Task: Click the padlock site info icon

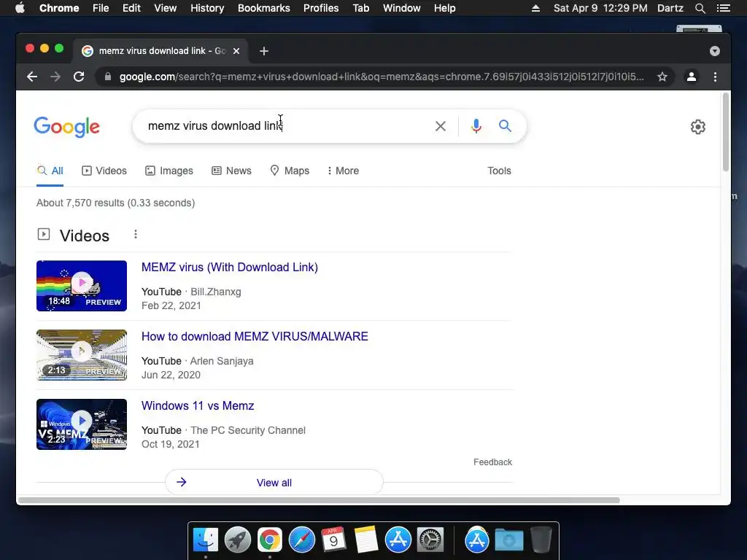Action: coord(108,77)
